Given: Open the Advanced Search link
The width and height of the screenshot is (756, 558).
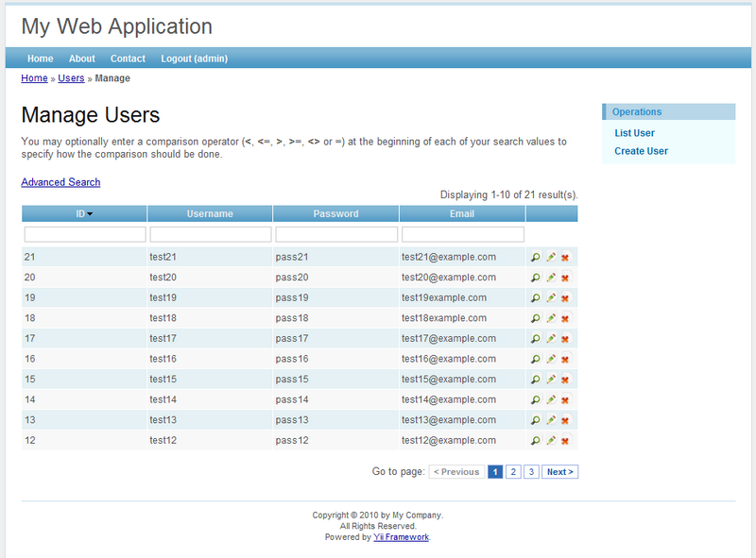Looking at the screenshot, I should pos(60,182).
